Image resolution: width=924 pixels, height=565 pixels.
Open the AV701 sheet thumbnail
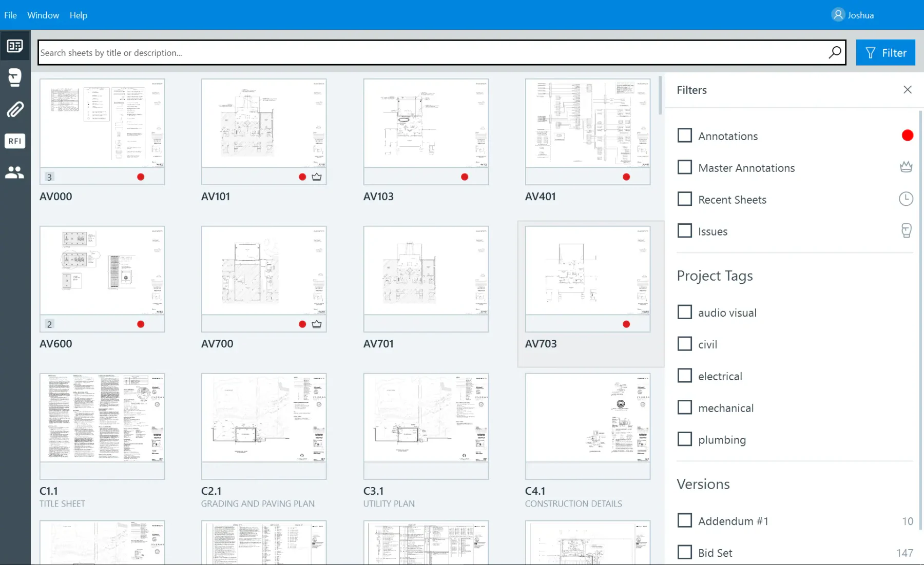point(426,270)
